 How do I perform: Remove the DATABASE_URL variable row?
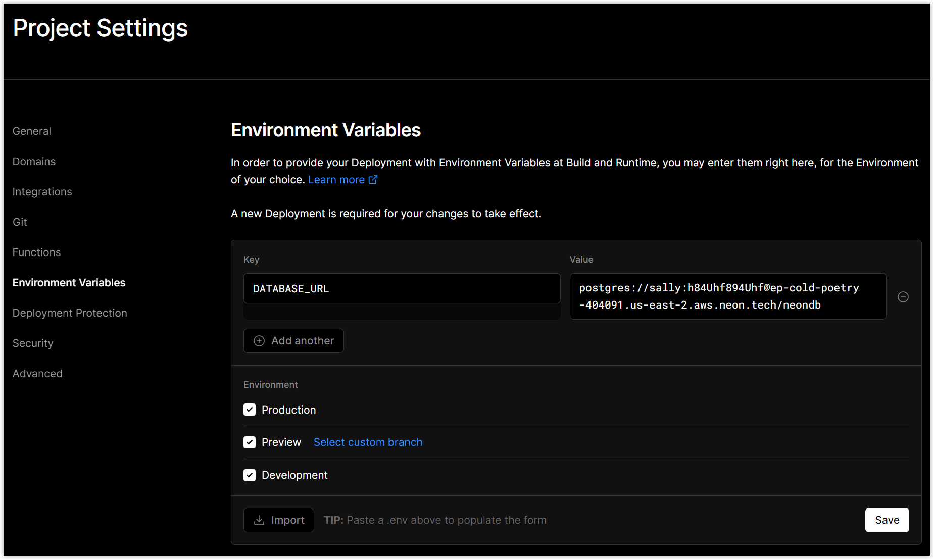[x=903, y=297]
